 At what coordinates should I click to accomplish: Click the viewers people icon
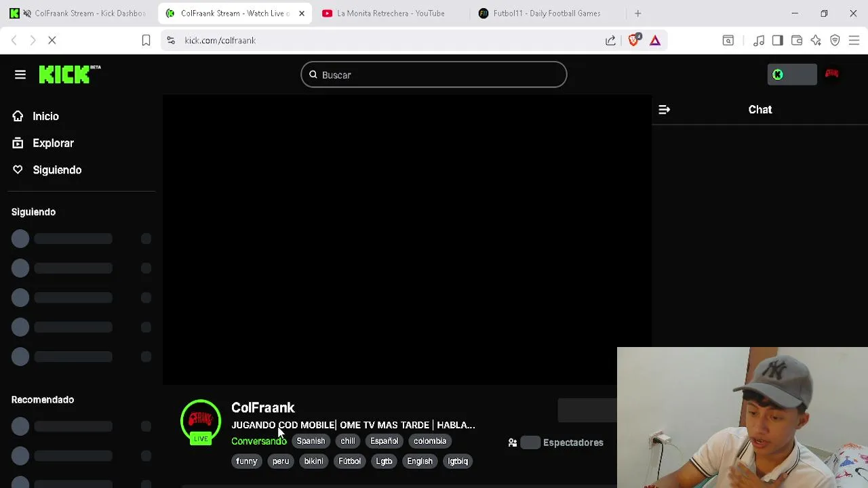[513, 443]
